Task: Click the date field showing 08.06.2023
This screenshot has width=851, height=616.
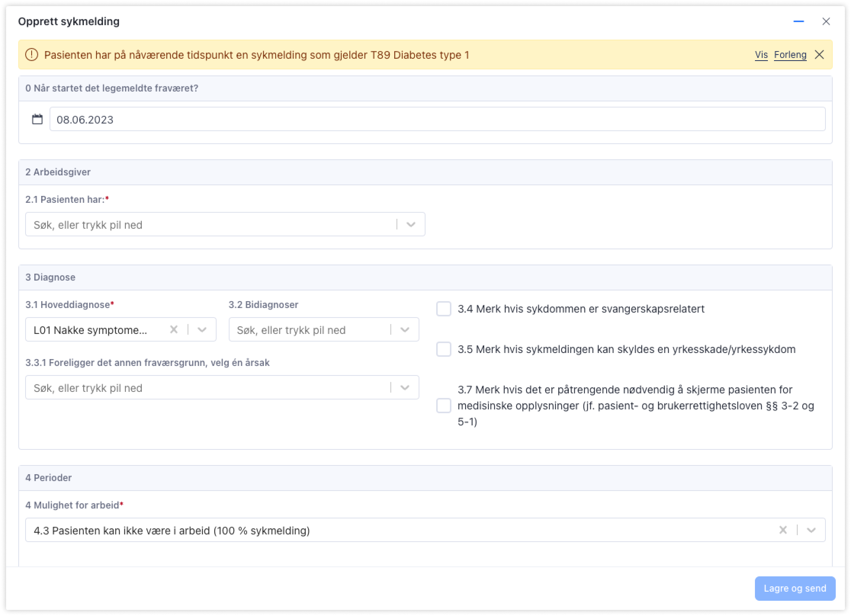Action: click(437, 119)
